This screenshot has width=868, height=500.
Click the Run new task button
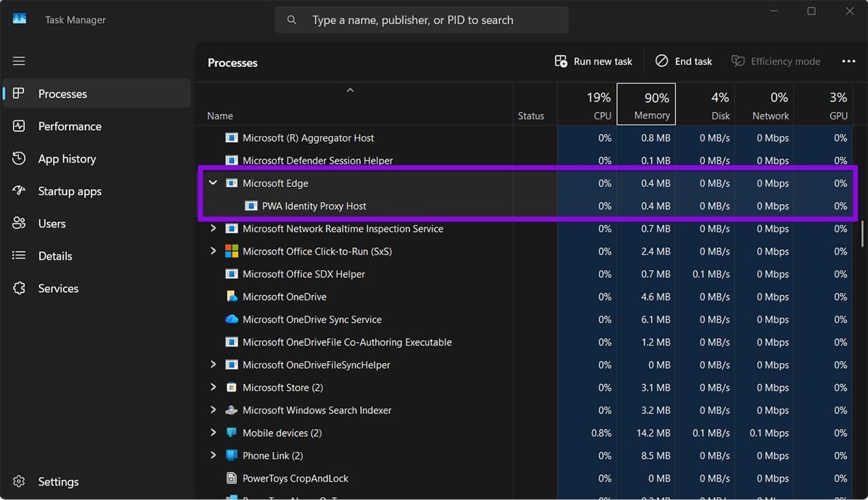pos(593,61)
